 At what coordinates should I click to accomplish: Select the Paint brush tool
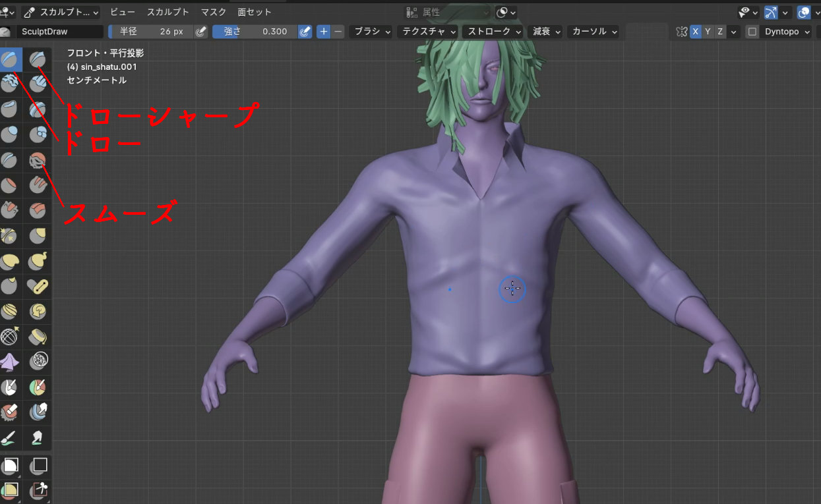coord(10,437)
